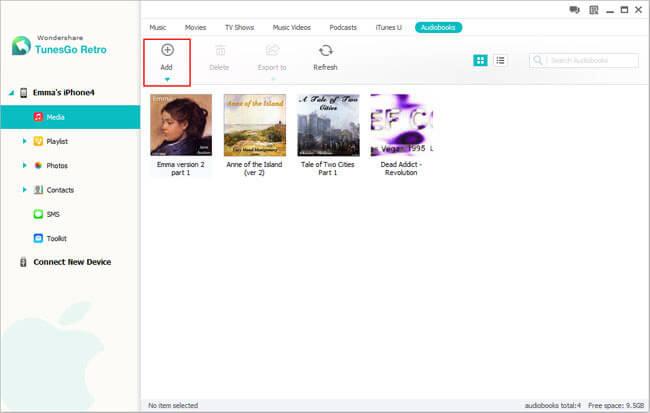650x413 pixels.
Task: Switch to list view
Action: (500, 61)
